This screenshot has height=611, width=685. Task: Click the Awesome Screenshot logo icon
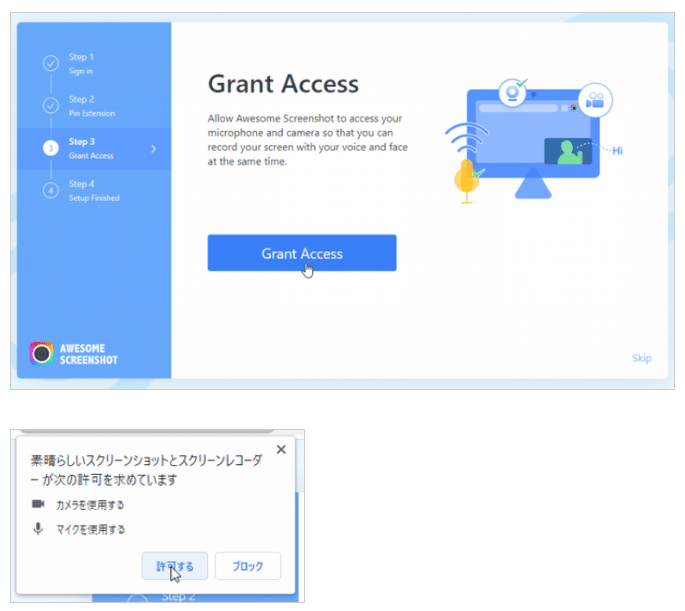tap(42, 354)
